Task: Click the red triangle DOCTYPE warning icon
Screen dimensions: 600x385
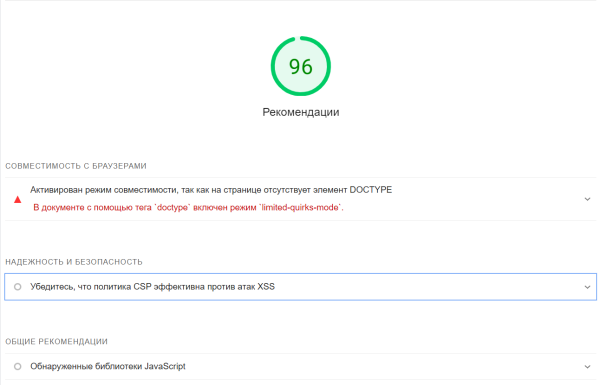Action: [18, 199]
